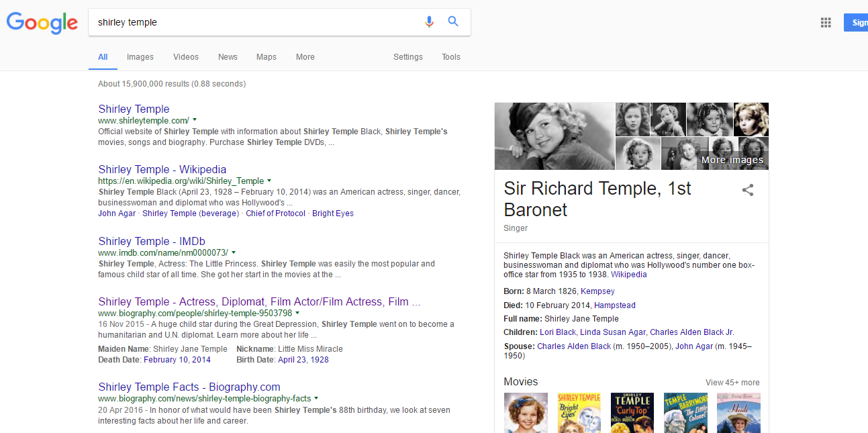This screenshot has height=433, width=868.
Task: Open the Charles Alden Black Jr. link
Action: pyautogui.click(x=692, y=332)
